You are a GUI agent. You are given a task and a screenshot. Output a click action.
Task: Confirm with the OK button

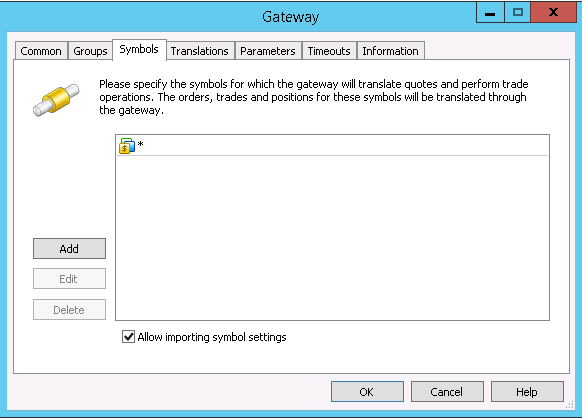367,392
